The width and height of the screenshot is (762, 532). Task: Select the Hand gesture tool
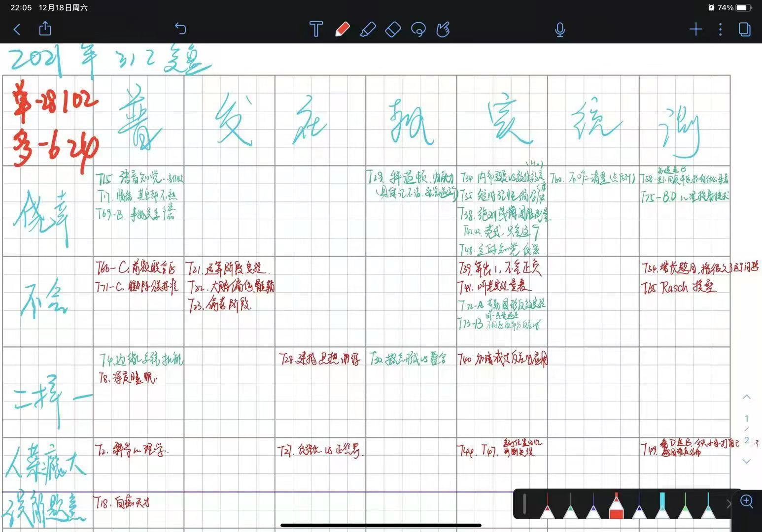pyautogui.click(x=443, y=29)
